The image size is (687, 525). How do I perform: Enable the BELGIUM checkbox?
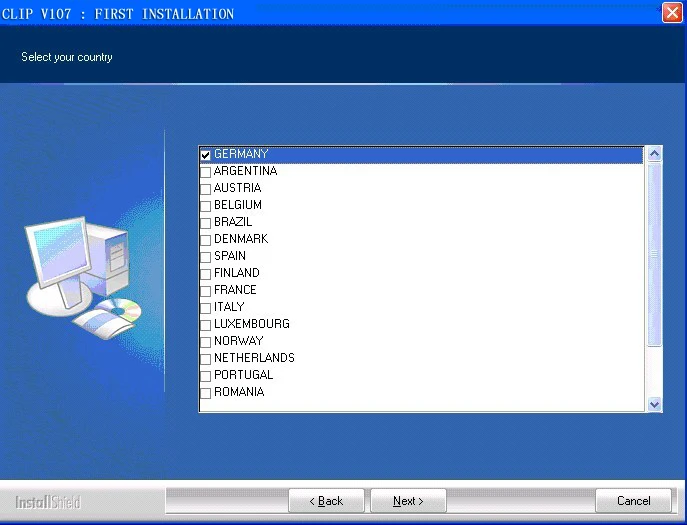click(x=205, y=206)
